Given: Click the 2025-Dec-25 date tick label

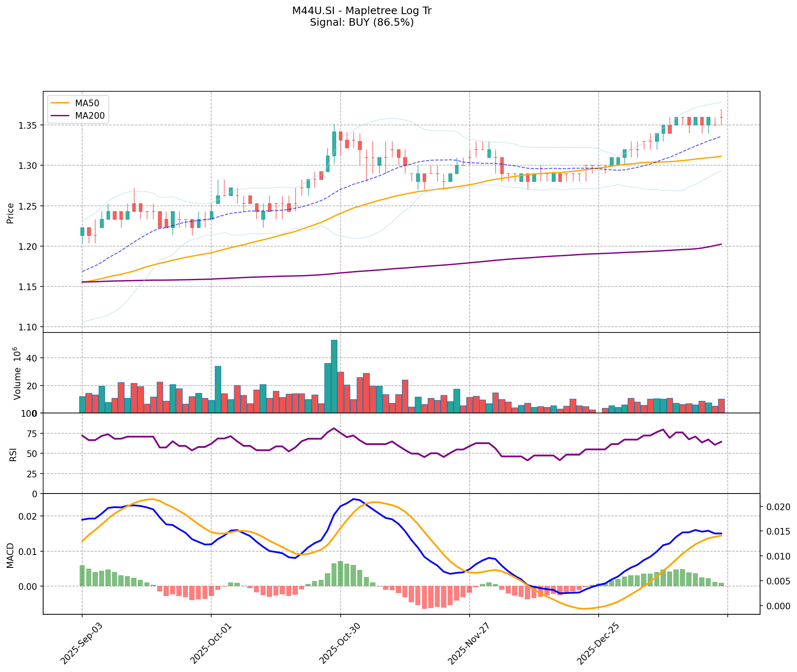Looking at the screenshot, I should pos(599,643).
